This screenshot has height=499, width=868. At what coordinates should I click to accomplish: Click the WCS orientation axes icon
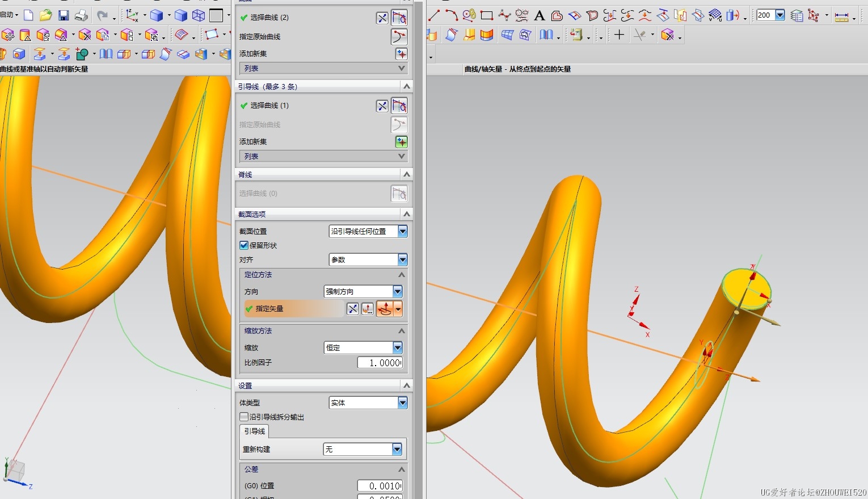tap(132, 15)
